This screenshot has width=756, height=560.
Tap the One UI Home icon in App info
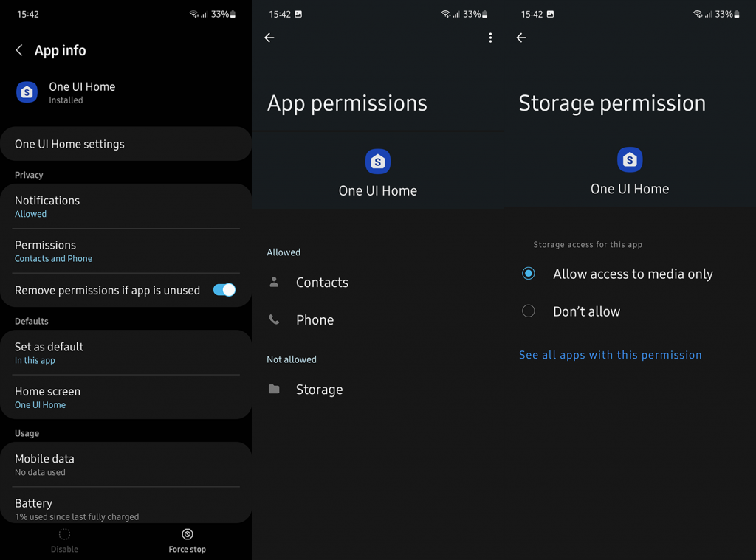27,92
